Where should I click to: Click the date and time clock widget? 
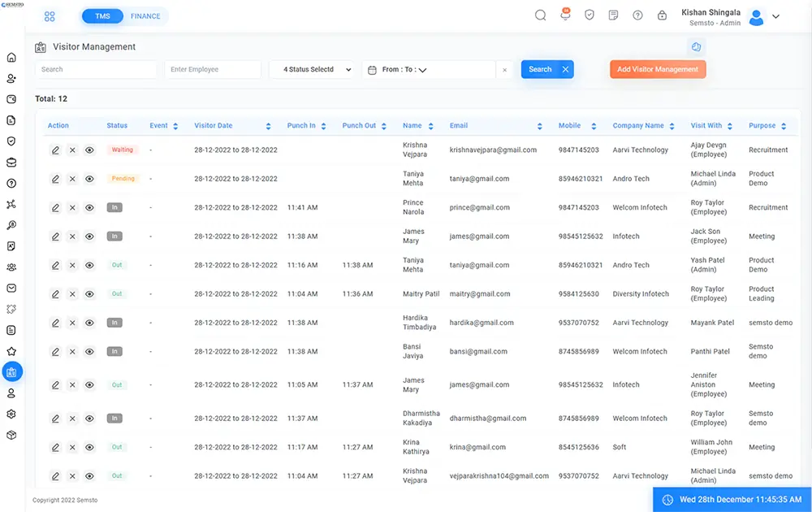[x=732, y=500]
